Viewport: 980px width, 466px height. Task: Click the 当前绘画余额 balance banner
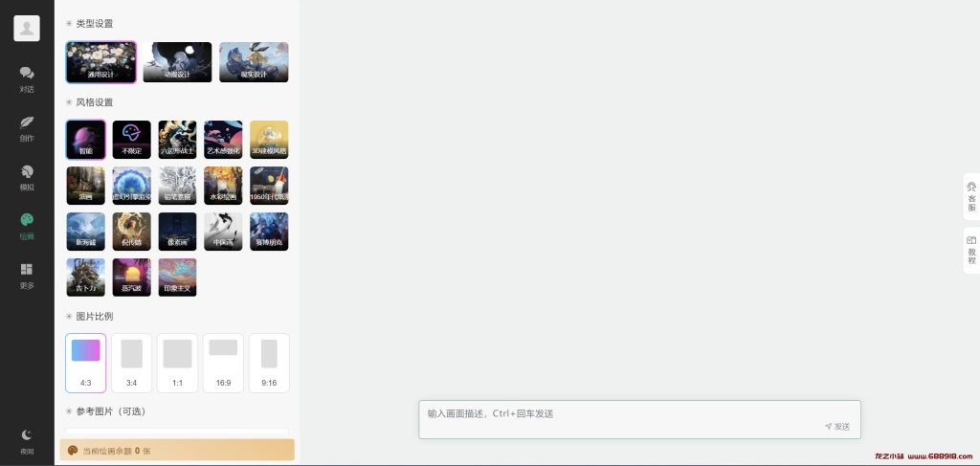[x=177, y=450]
